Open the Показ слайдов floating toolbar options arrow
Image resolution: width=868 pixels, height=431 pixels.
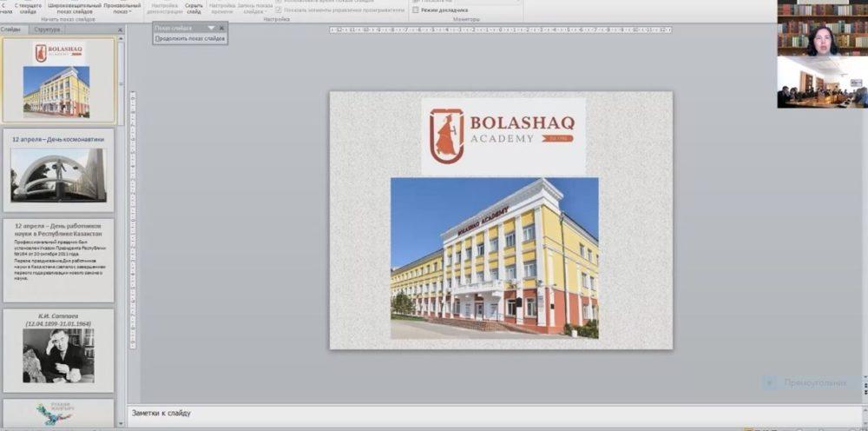coord(211,28)
